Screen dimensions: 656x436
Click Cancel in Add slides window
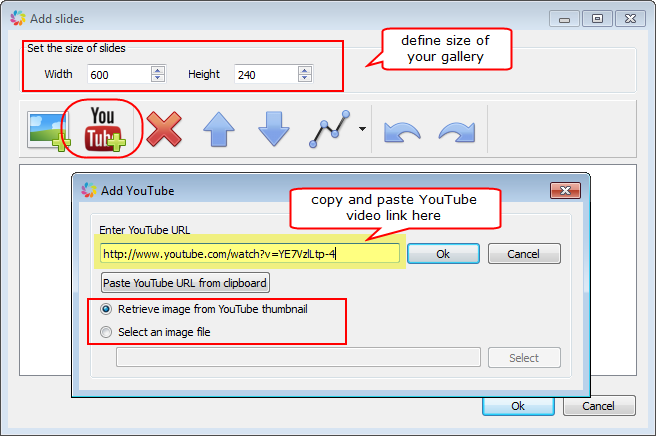599,406
